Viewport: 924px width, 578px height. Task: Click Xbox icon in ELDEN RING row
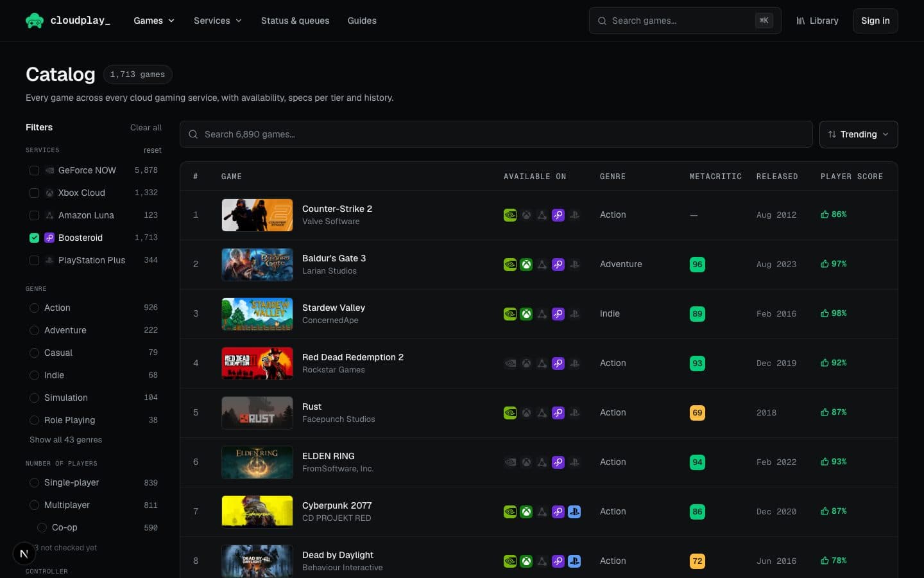(526, 462)
